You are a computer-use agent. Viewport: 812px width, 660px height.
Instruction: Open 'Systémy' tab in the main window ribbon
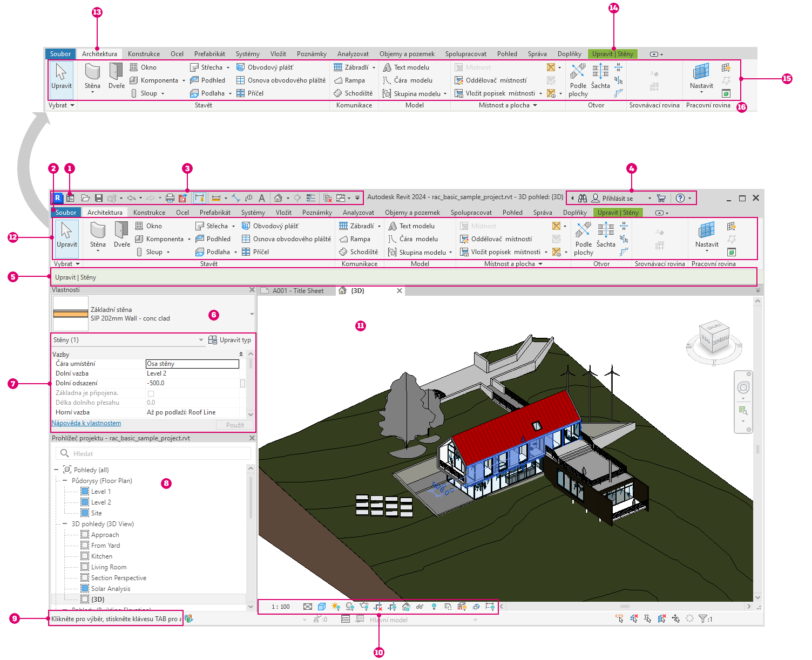coord(253,213)
